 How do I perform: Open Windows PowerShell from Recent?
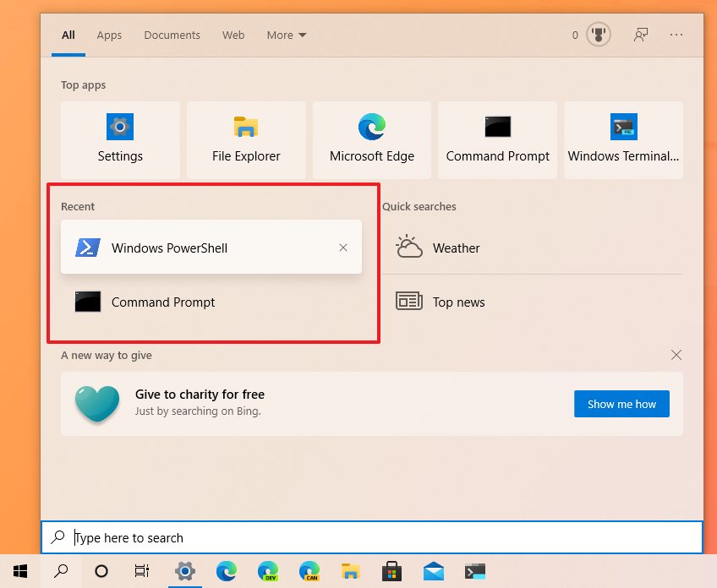(x=169, y=248)
